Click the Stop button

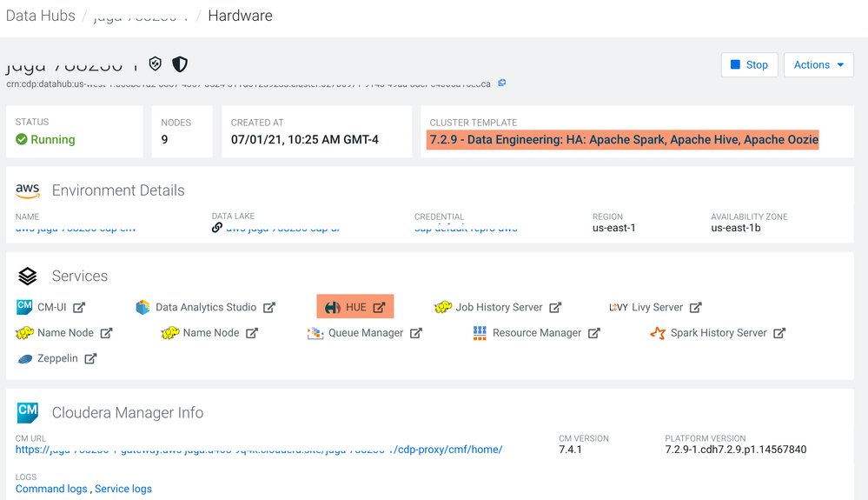click(750, 65)
